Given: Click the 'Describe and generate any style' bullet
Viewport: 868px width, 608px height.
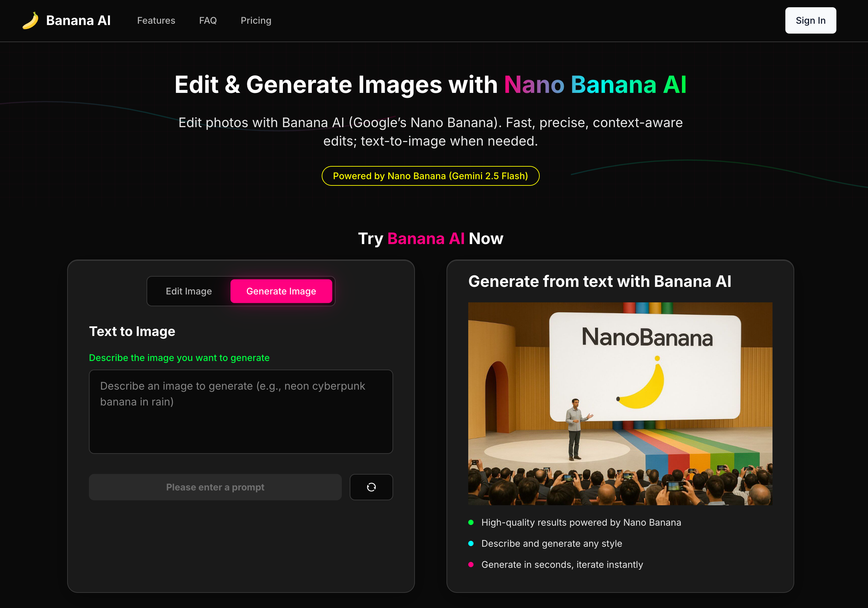Looking at the screenshot, I should pyautogui.click(x=551, y=543).
